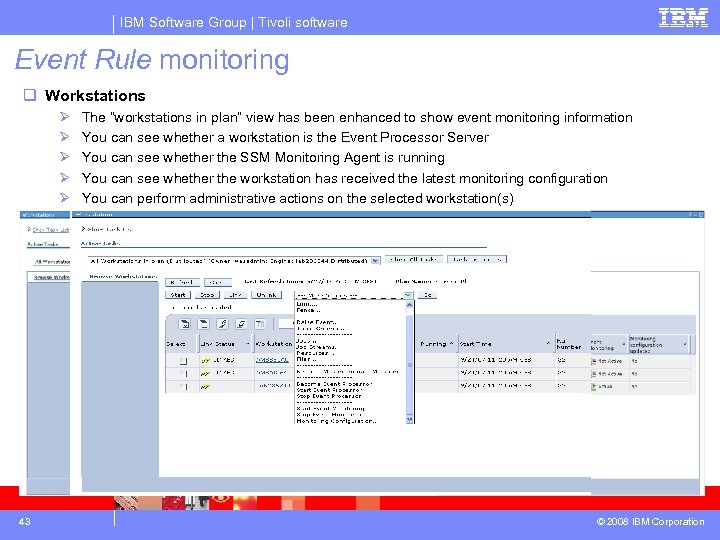The width and height of the screenshot is (720, 540).
Task: Select Start Event Monitoring in the list
Action: click(331, 408)
